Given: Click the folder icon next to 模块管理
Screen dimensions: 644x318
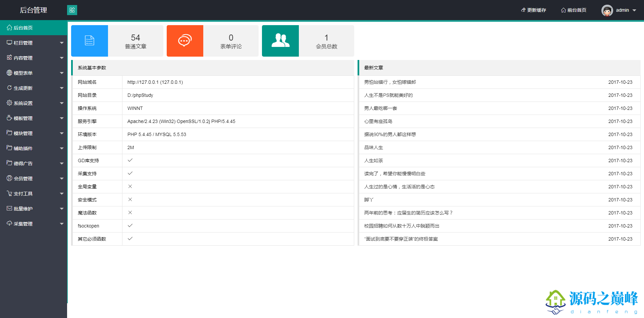Looking at the screenshot, I should [9, 133].
